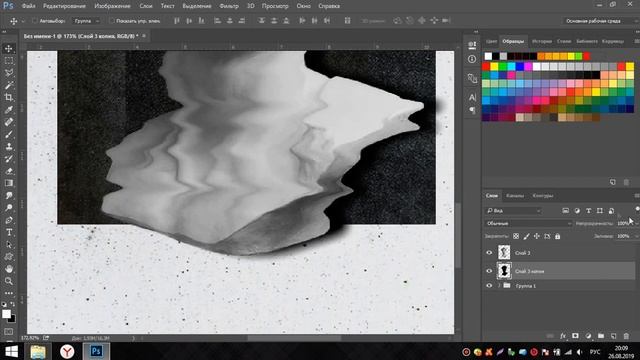Toggle lock transparent pixels
640x360 pixels.
516,236
